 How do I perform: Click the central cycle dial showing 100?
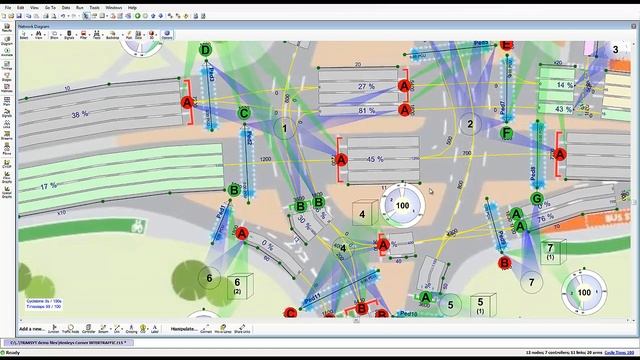(402, 205)
